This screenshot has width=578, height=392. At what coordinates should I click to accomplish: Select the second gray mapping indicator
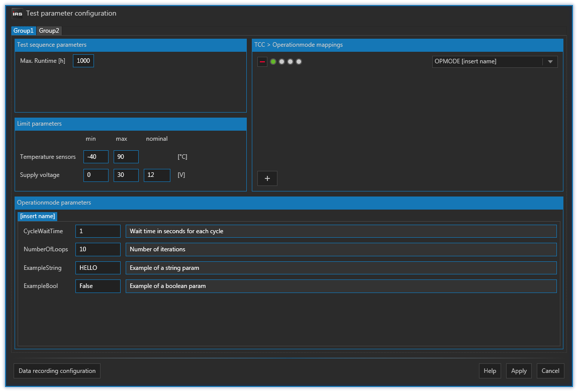point(281,61)
